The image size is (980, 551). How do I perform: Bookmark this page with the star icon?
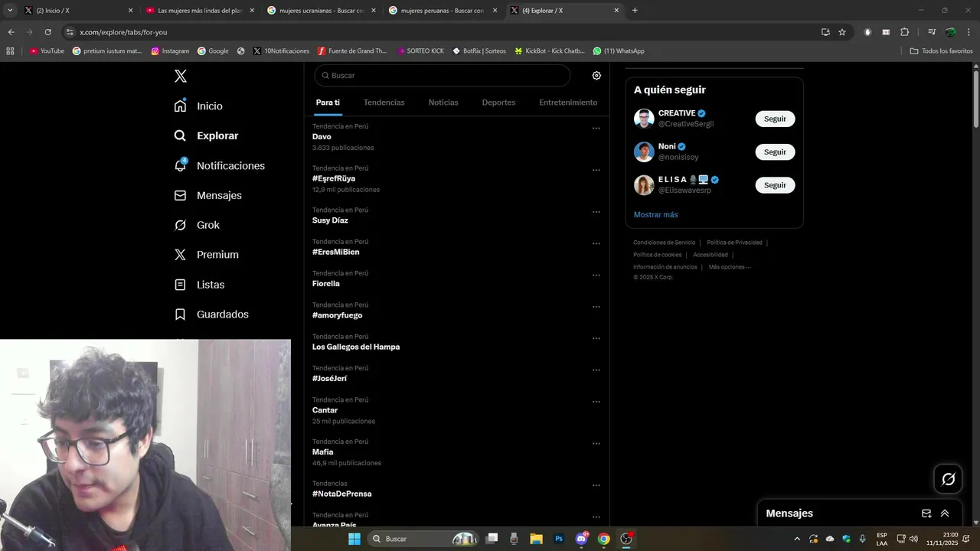tap(842, 32)
